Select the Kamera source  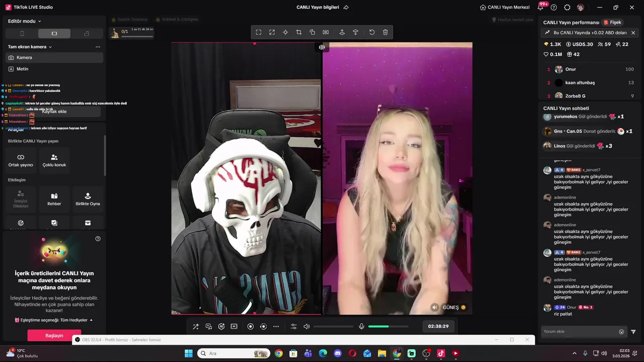tap(54, 57)
